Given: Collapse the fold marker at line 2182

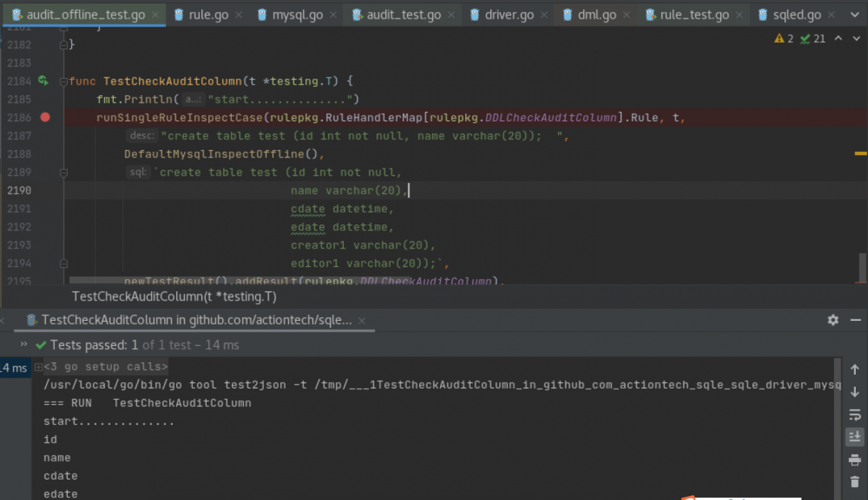Looking at the screenshot, I should point(64,45).
